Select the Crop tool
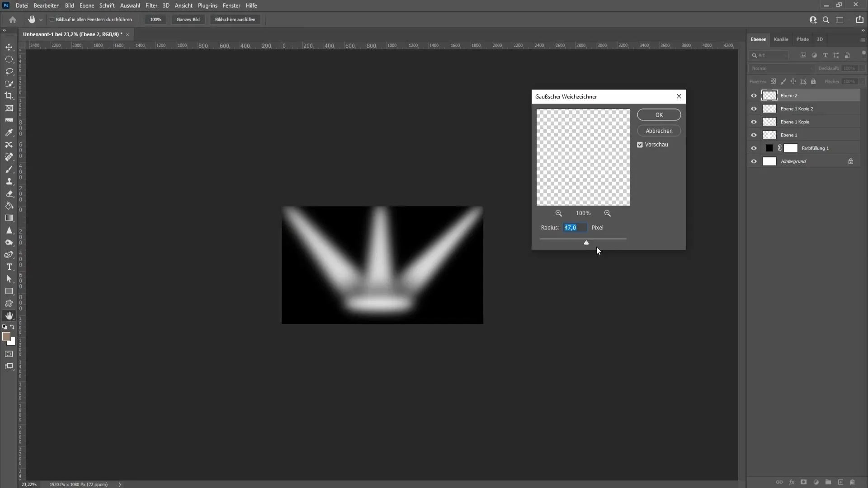 point(9,96)
